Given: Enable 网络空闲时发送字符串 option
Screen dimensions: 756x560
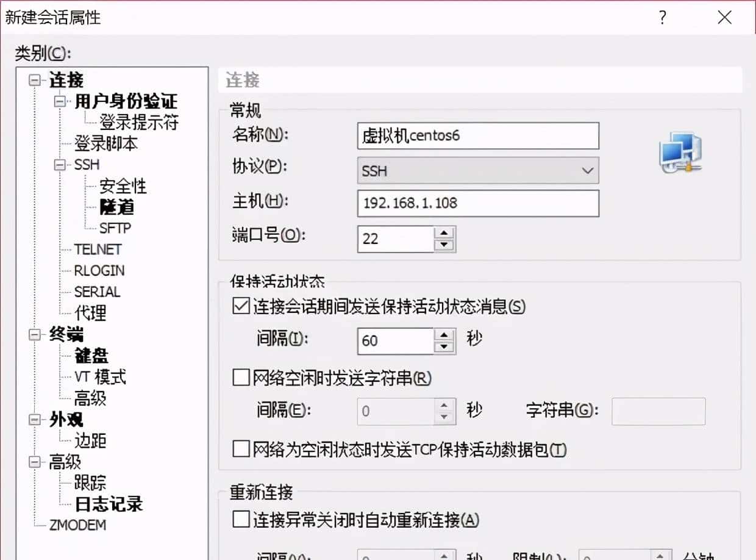Looking at the screenshot, I should 240,378.
